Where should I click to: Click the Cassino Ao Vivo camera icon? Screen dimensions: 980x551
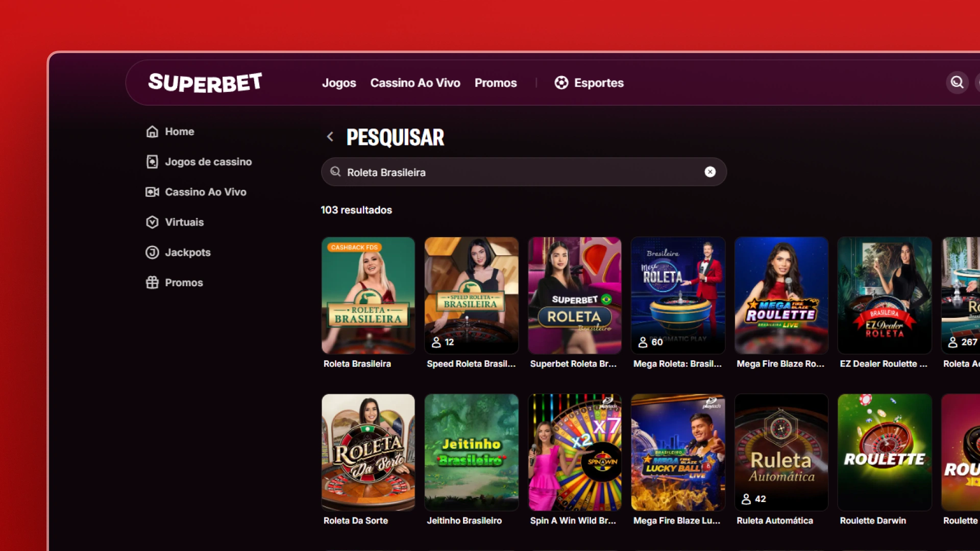tap(152, 192)
